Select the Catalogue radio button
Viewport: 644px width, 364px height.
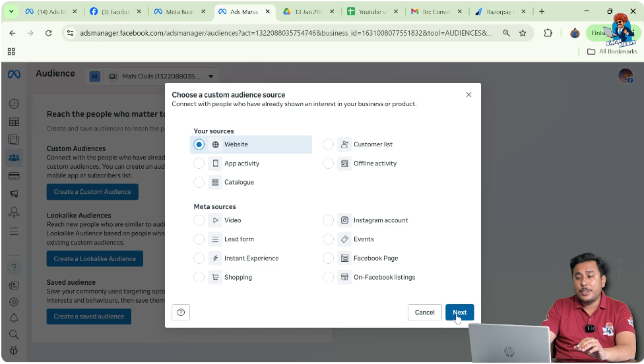coord(199,182)
